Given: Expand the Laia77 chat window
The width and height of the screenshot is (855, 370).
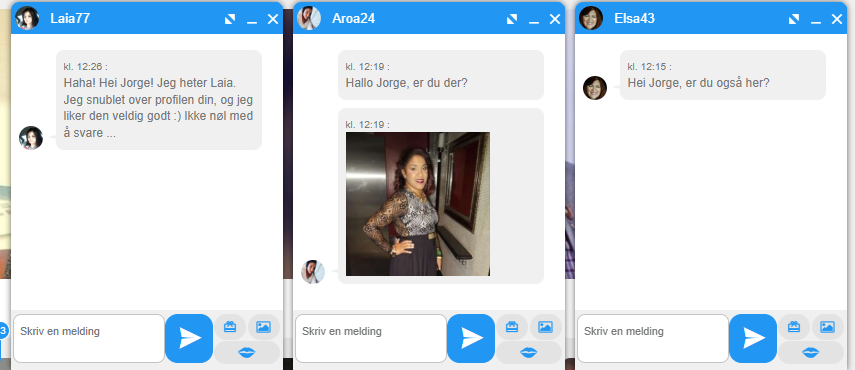Looking at the screenshot, I should click(x=230, y=19).
